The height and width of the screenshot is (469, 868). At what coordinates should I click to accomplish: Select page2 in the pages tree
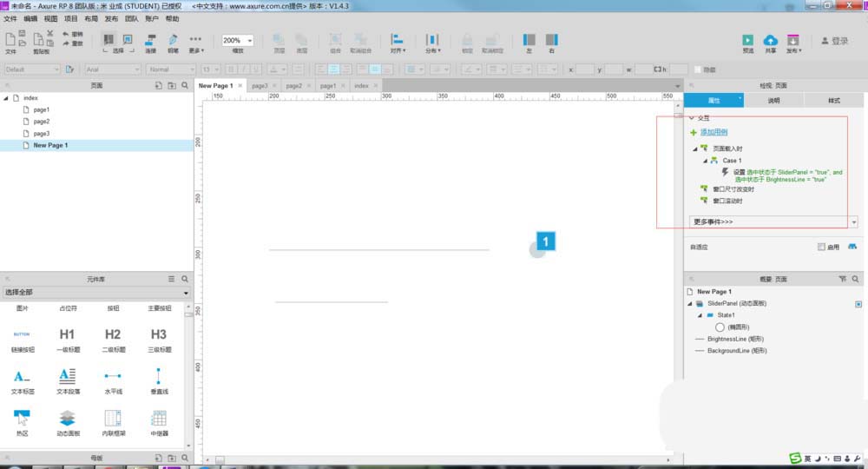coord(42,122)
